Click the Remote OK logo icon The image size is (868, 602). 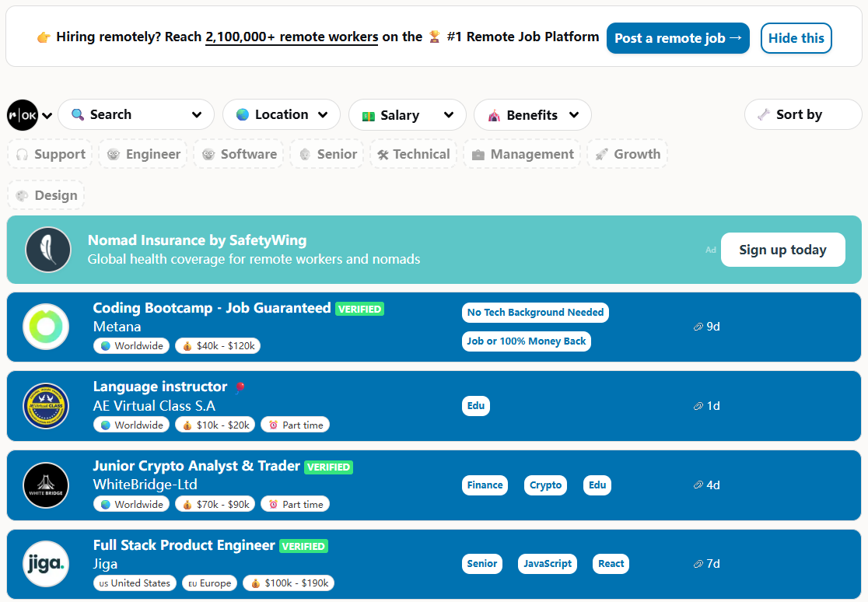coord(23,115)
